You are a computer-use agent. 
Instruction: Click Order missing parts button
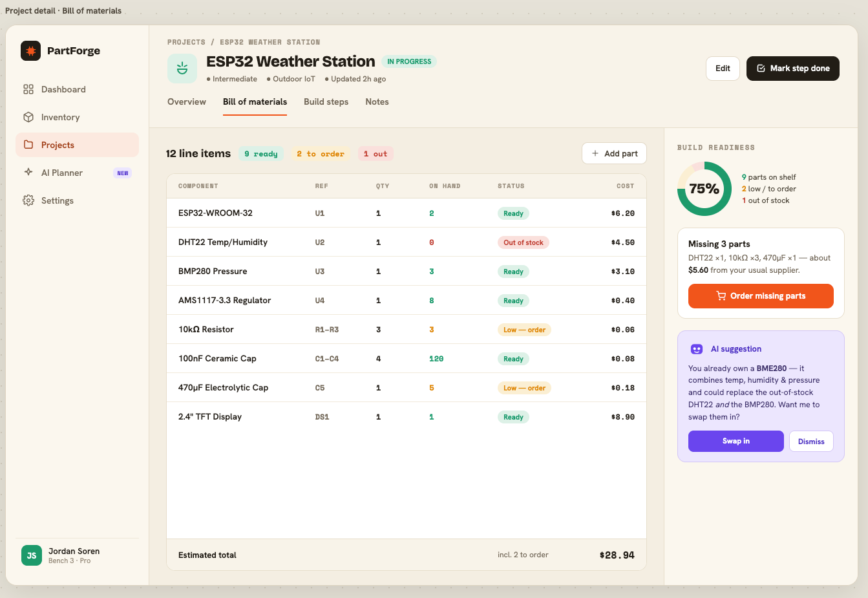point(761,296)
